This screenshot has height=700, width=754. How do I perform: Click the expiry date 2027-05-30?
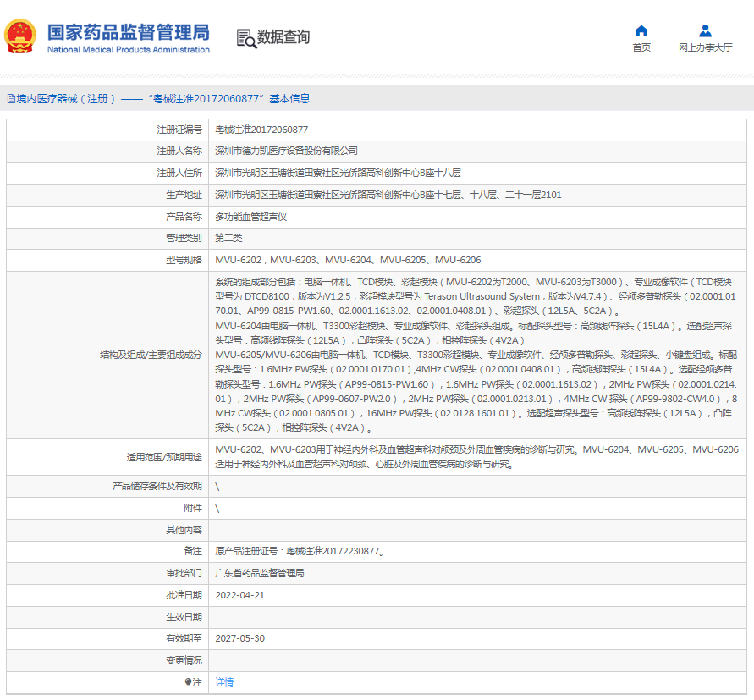click(239, 638)
